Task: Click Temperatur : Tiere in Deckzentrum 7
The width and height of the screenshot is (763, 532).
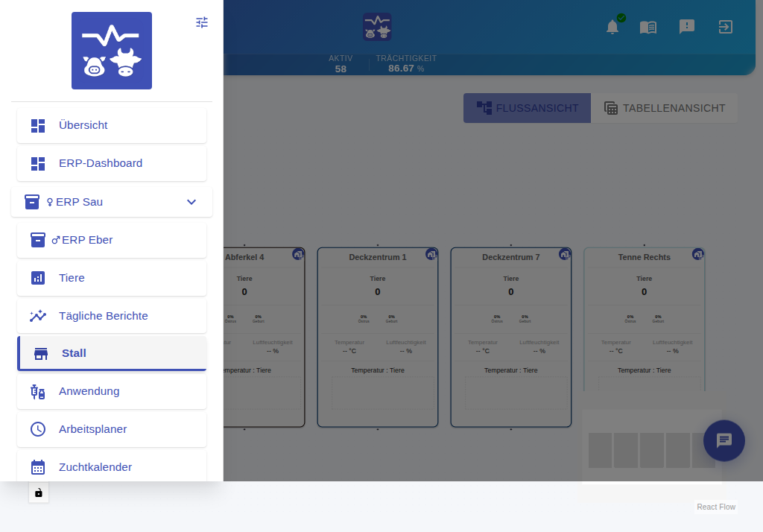Action: pyautogui.click(x=511, y=370)
